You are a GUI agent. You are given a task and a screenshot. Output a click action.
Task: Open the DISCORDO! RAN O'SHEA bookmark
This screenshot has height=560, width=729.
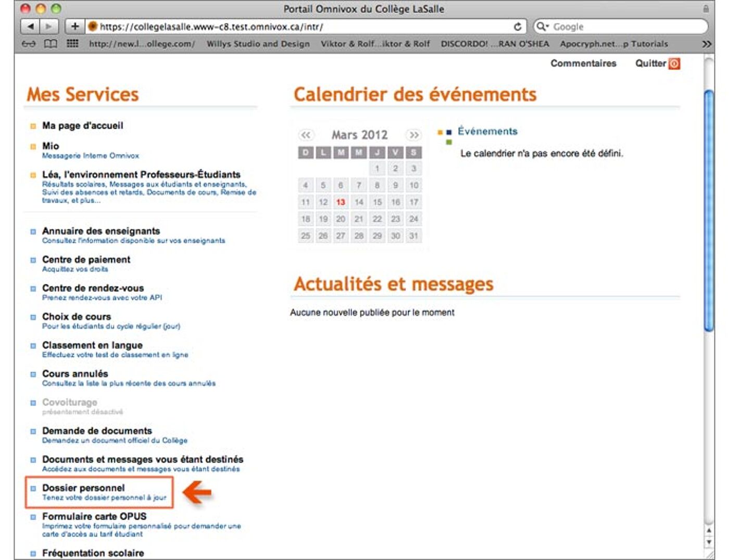(x=495, y=44)
